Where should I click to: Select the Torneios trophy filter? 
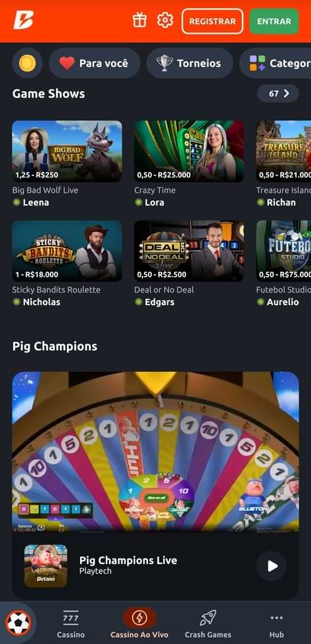pos(189,64)
